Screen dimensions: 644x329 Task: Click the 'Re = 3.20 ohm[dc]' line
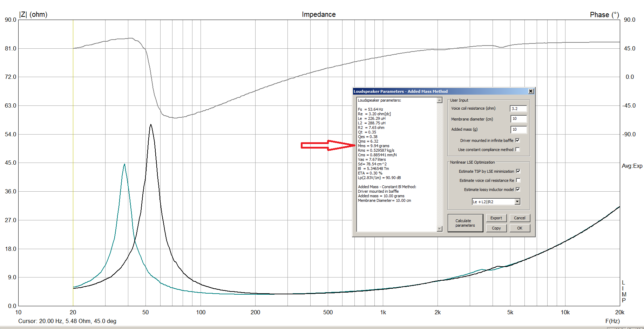374,114
